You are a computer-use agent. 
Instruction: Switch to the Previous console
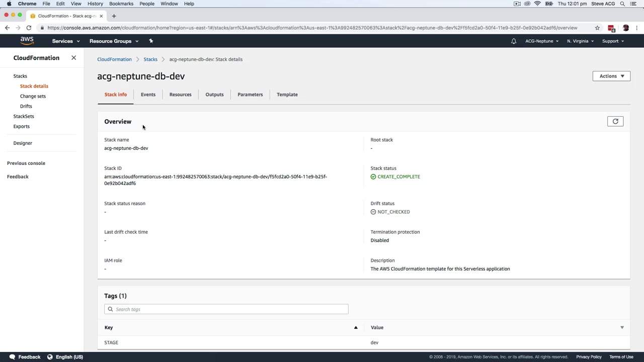(x=26, y=163)
